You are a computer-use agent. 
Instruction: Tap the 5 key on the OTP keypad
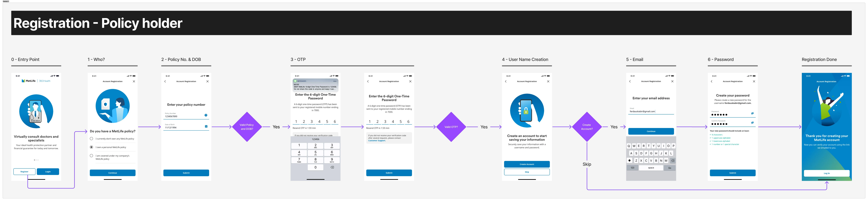coord(315,153)
